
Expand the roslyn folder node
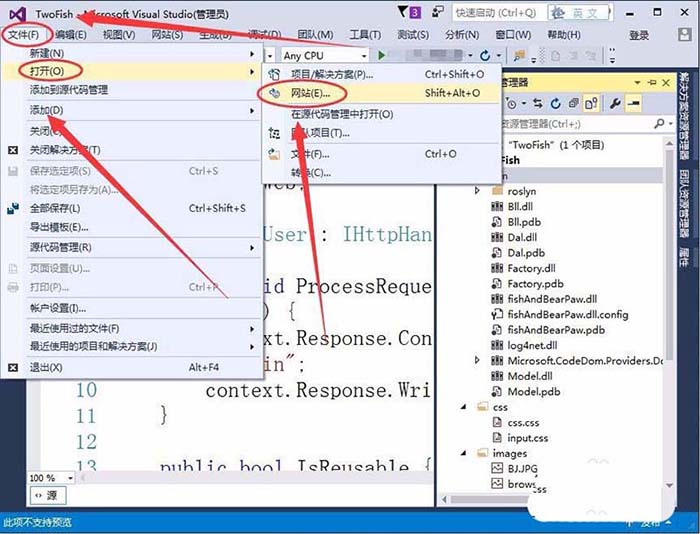point(477,191)
